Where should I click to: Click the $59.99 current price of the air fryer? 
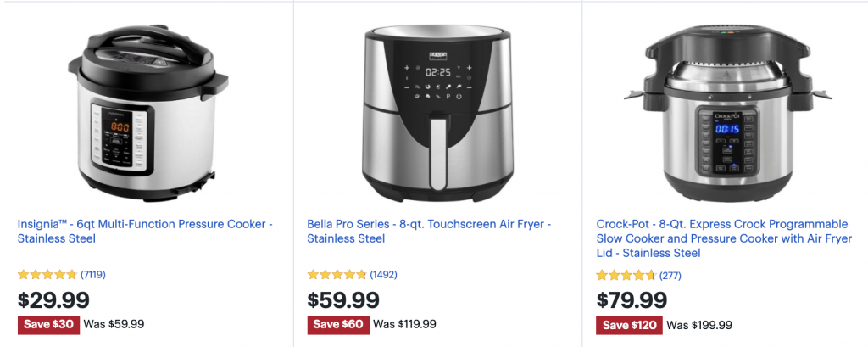point(343,299)
